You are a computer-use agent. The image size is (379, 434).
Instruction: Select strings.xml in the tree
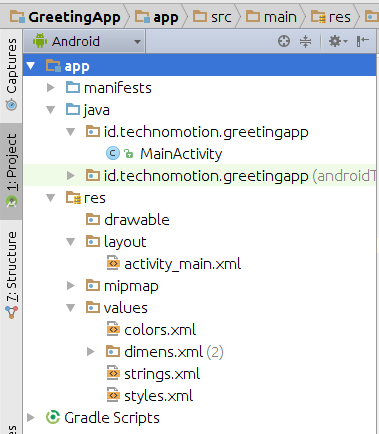pos(162,374)
